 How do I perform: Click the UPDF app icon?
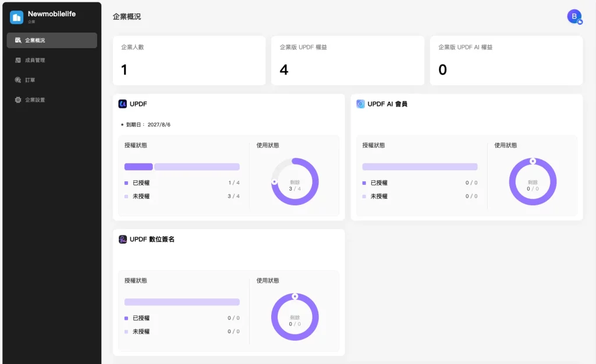pos(122,104)
